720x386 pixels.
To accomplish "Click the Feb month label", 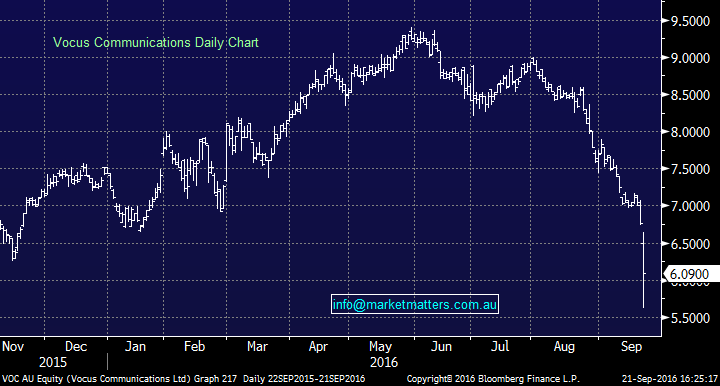I will (194, 347).
